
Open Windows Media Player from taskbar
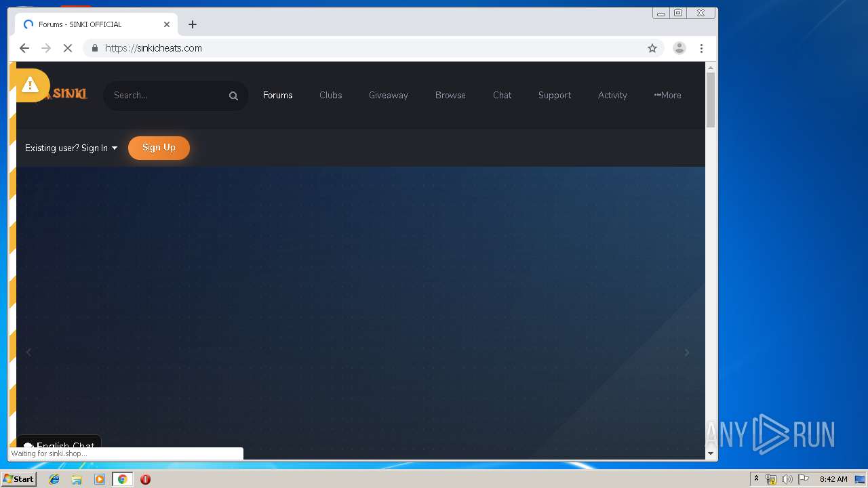[100, 479]
